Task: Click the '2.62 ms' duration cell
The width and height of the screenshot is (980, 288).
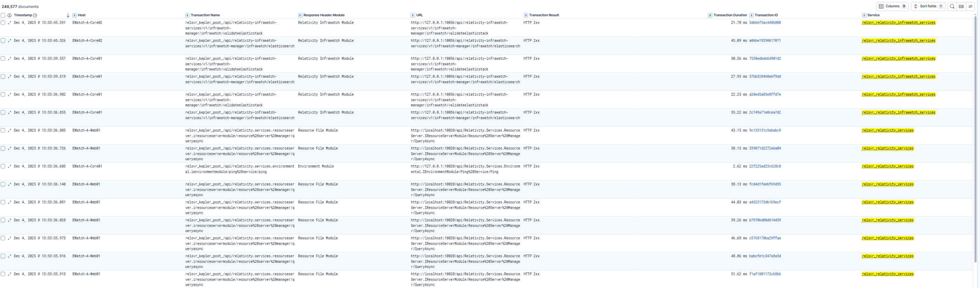Action: pos(740,166)
